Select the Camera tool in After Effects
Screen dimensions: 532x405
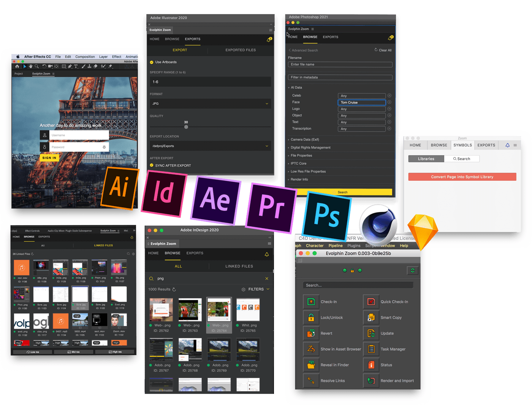(50, 67)
